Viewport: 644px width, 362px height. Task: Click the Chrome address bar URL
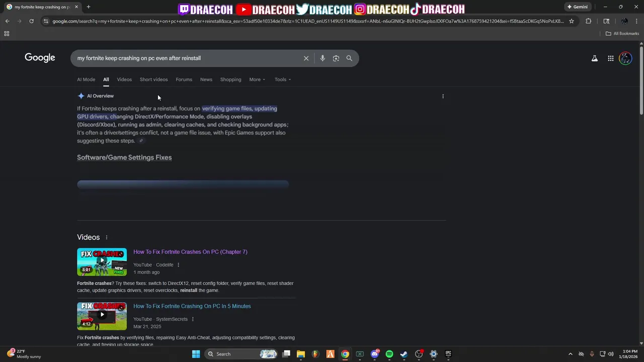[x=308, y=21]
